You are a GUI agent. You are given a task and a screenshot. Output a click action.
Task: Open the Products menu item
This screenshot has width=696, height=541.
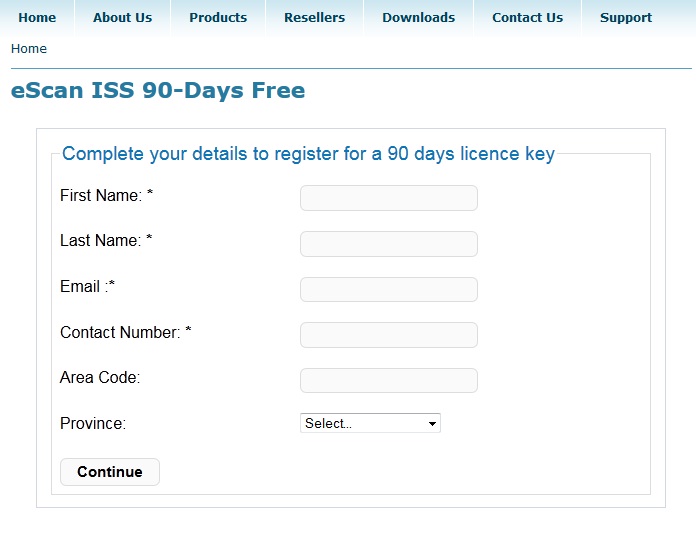point(218,18)
